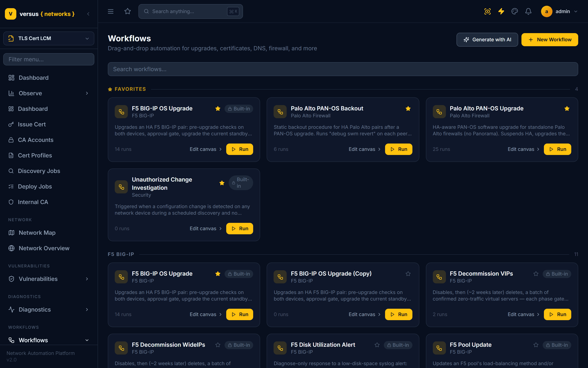Open the admin account dropdown arrow

[x=576, y=11]
